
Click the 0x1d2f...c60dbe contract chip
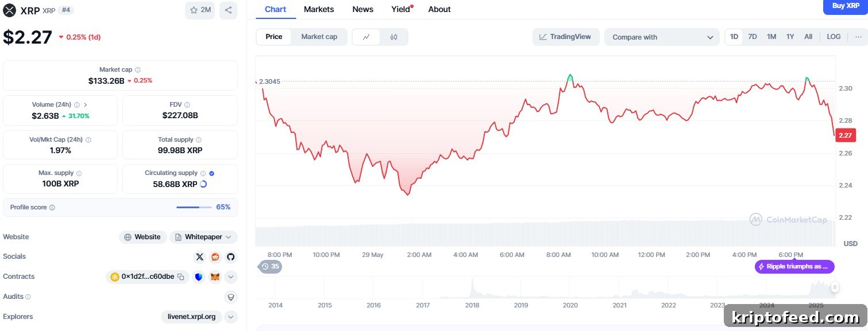pyautogui.click(x=147, y=277)
